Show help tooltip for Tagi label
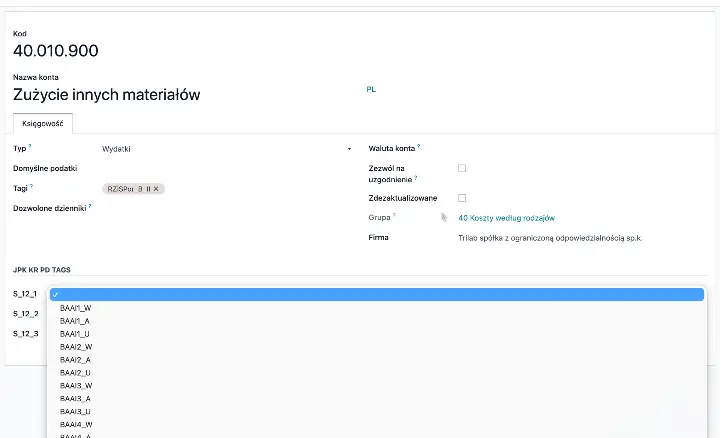 coord(32,186)
